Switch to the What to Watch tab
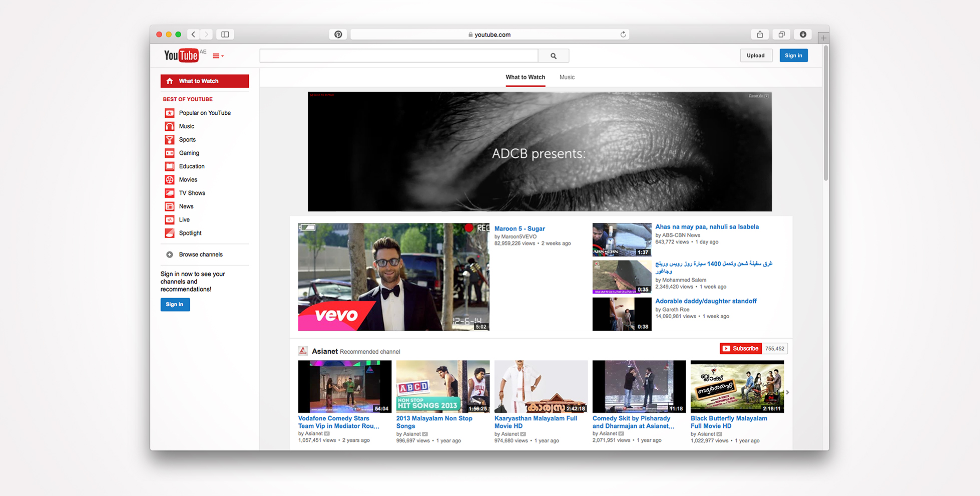This screenshot has height=496, width=980. [525, 77]
